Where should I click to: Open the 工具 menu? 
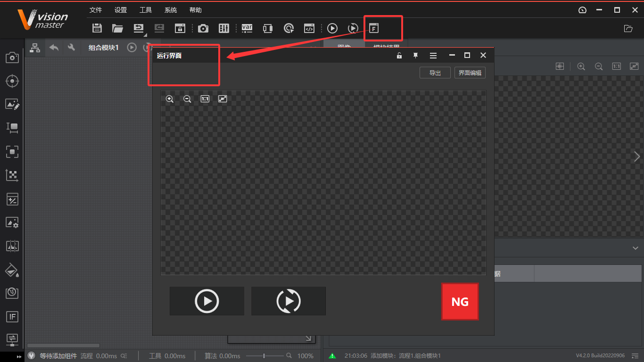(146, 9)
